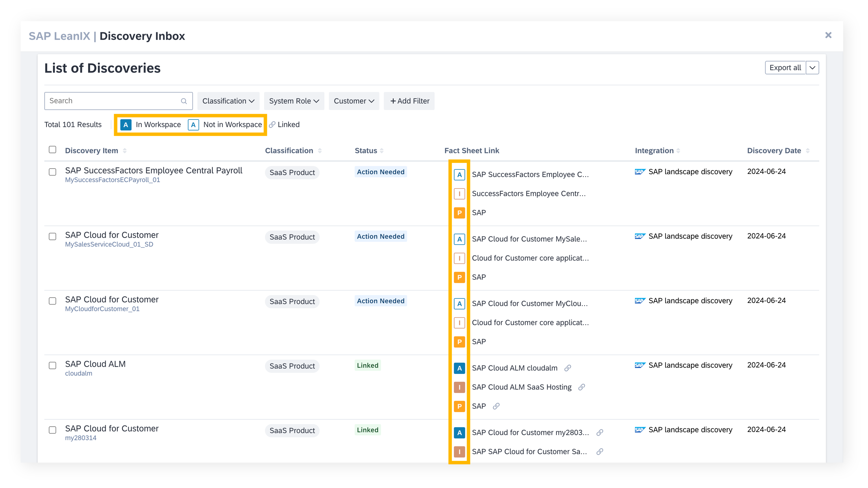Viewport: 868px width, 488px height.
Task: Open the System Role filter dropdown
Action: coord(294,101)
